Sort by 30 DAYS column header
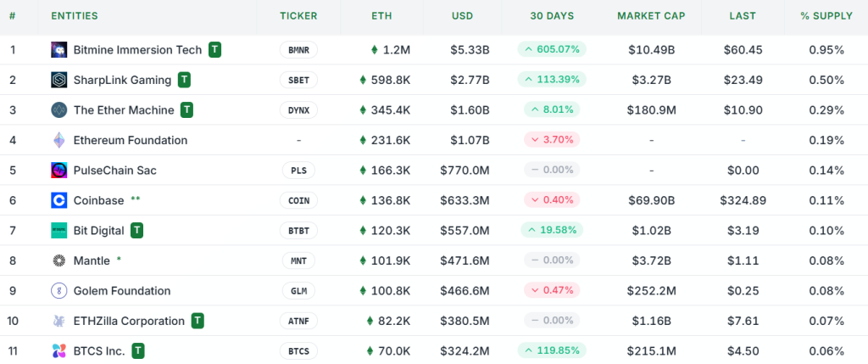 pyautogui.click(x=551, y=16)
